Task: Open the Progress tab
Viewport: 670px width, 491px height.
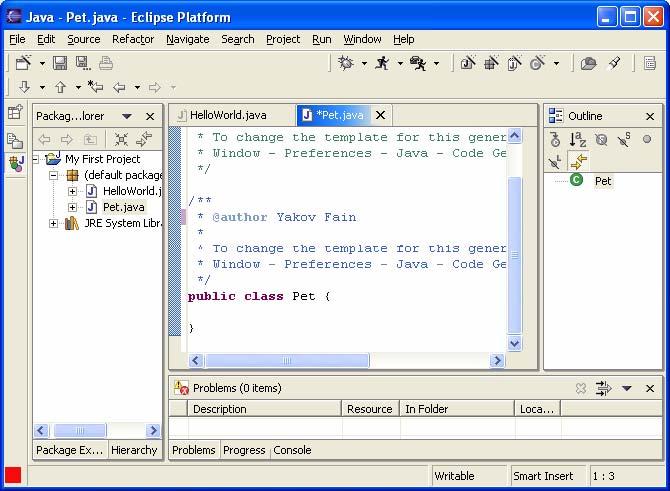Action: click(x=244, y=450)
